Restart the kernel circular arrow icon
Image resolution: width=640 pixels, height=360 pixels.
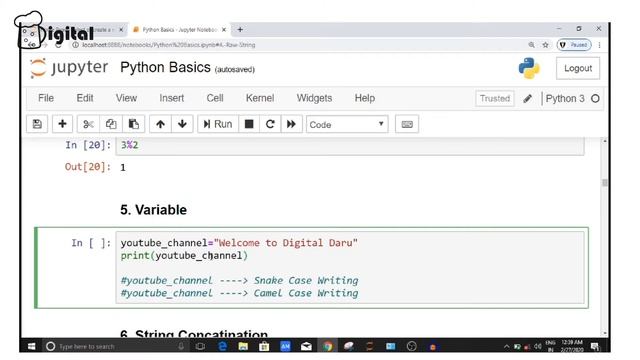pyautogui.click(x=270, y=124)
